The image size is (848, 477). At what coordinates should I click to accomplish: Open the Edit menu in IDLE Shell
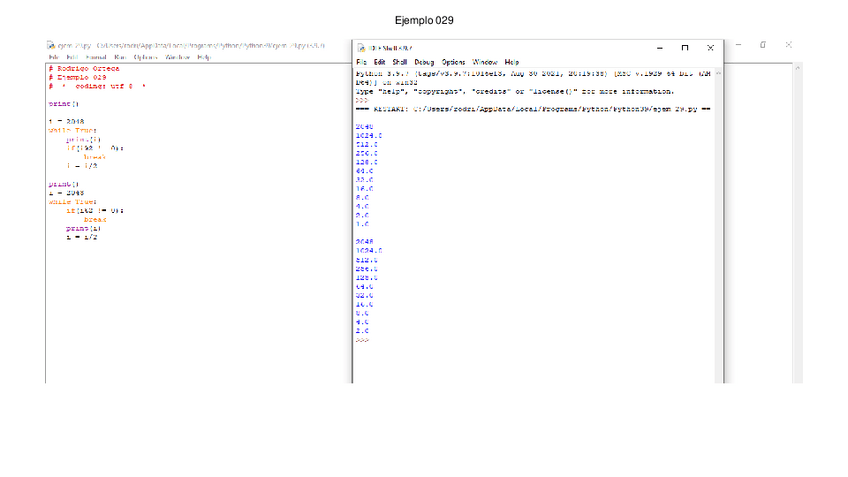point(380,62)
